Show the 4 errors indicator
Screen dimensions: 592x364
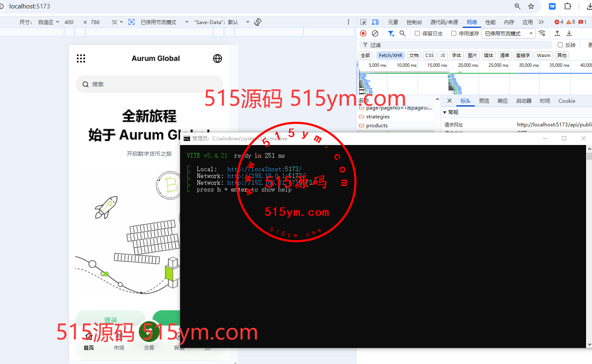tap(559, 22)
